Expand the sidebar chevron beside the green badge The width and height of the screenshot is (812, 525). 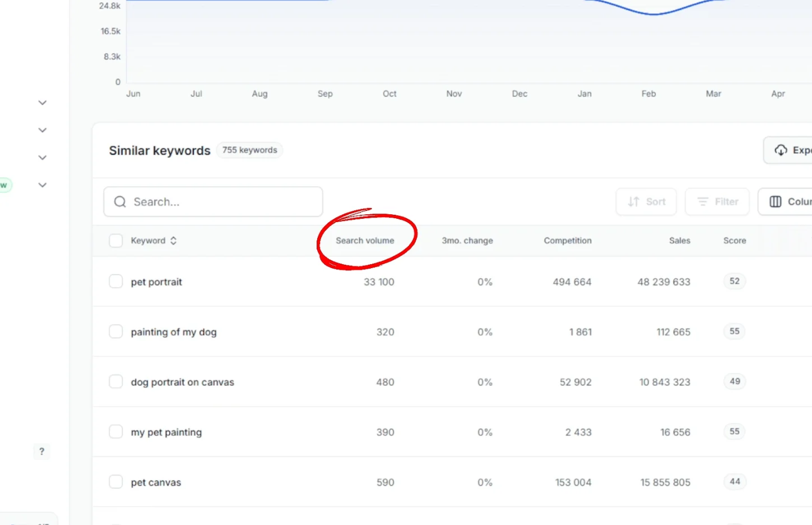pos(42,185)
